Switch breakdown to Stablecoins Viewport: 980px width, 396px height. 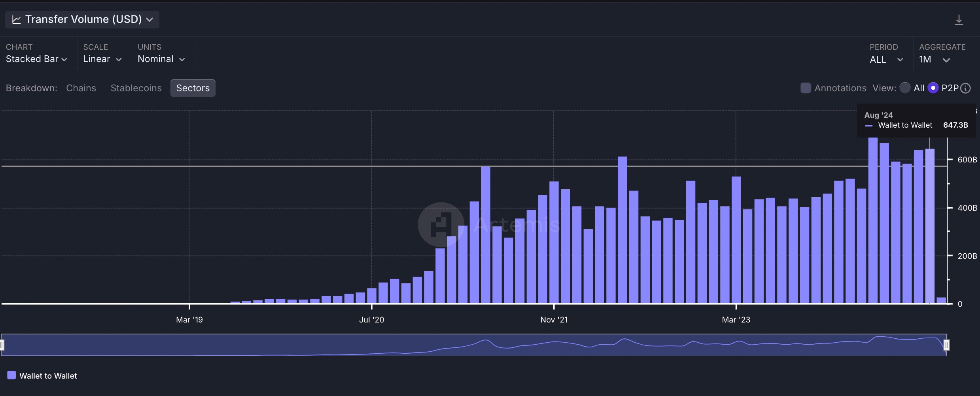pyautogui.click(x=136, y=88)
